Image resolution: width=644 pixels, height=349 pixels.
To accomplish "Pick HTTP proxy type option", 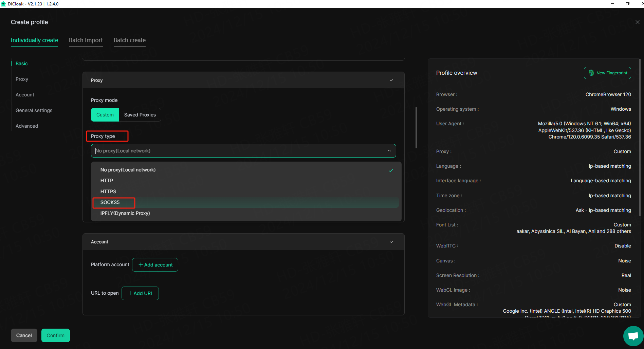I will pos(107,181).
